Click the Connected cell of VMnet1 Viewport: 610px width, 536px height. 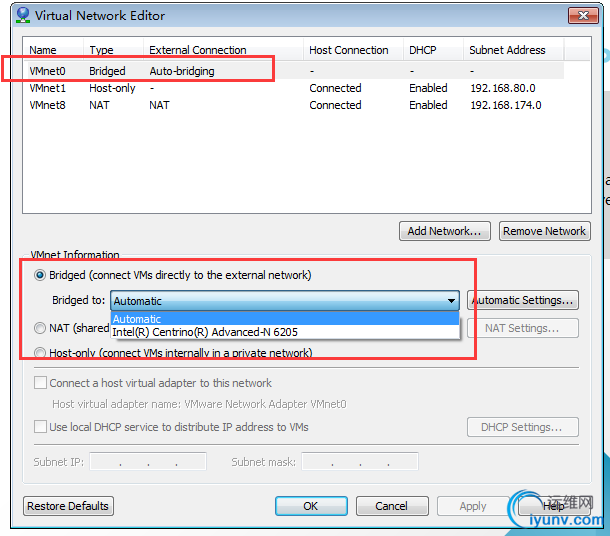click(335, 88)
